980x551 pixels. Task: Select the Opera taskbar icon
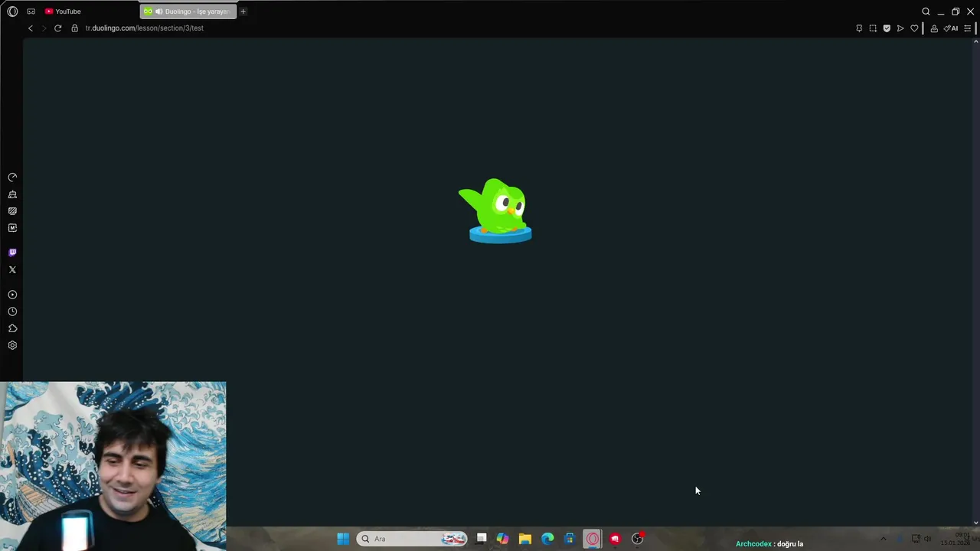pyautogui.click(x=593, y=539)
